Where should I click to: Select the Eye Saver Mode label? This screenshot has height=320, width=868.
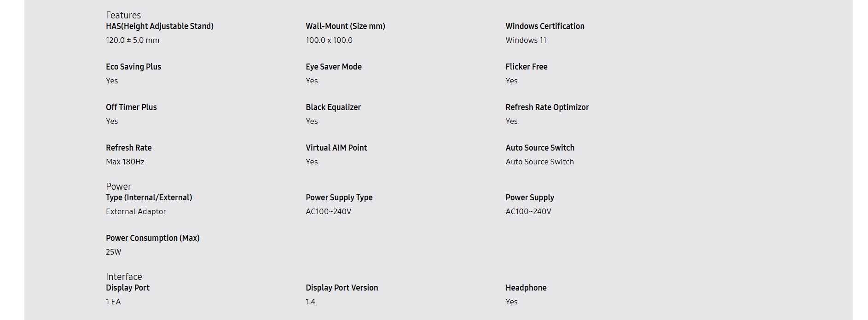tap(334, 67)
